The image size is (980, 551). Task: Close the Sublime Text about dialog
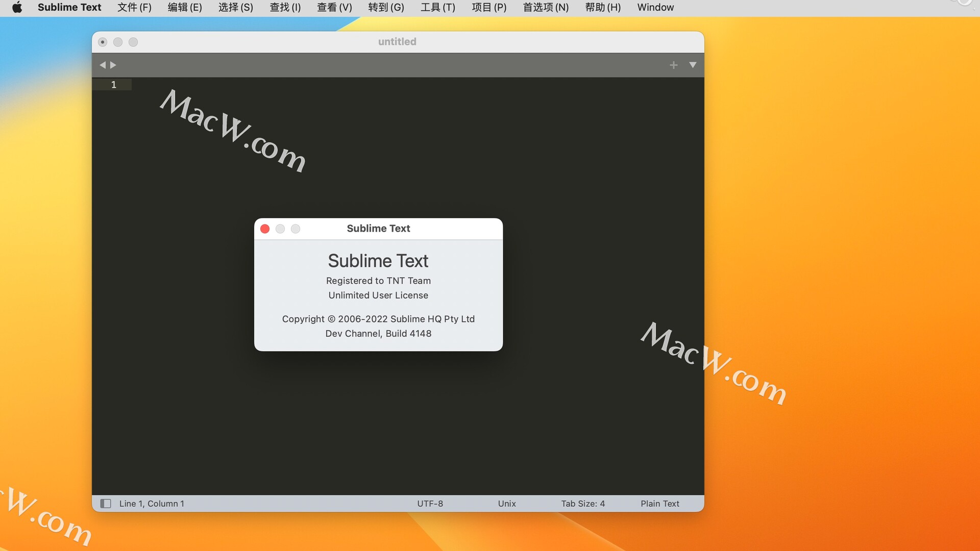265,229
